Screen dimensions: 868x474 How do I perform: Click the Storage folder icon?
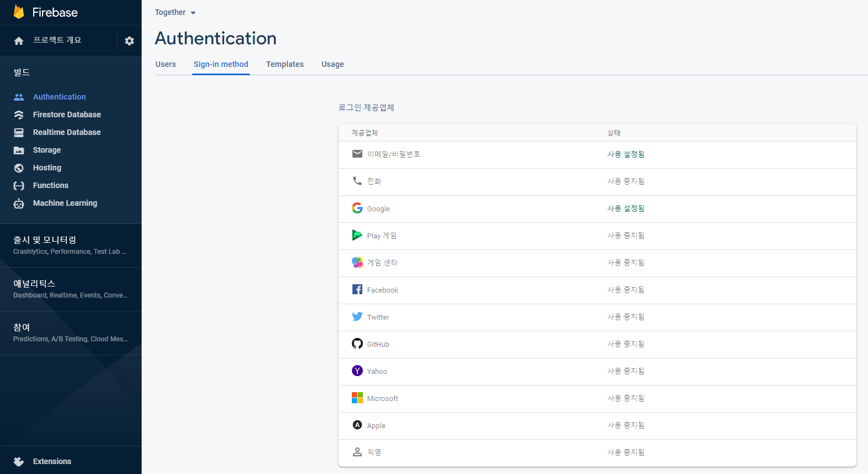coord(19,150)
